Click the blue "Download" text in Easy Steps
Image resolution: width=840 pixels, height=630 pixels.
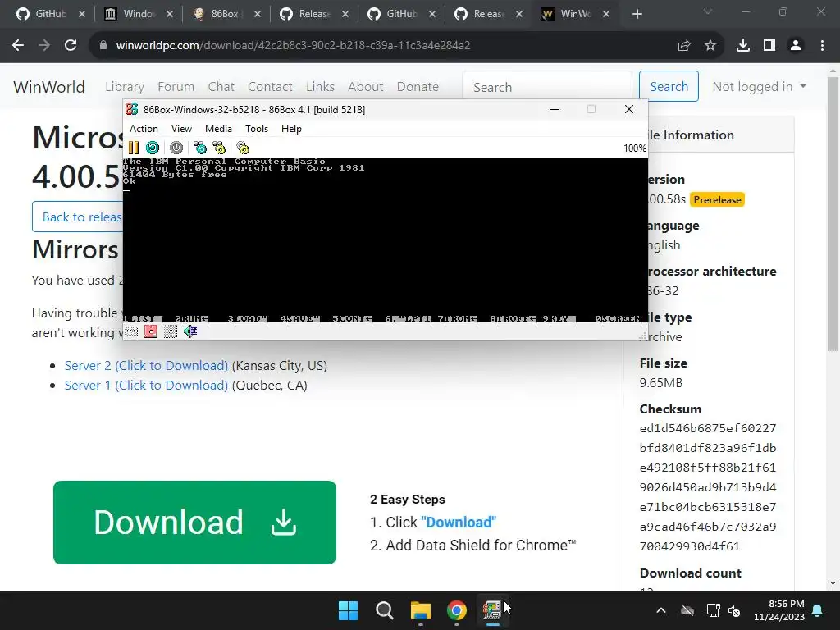coord(459,523)
